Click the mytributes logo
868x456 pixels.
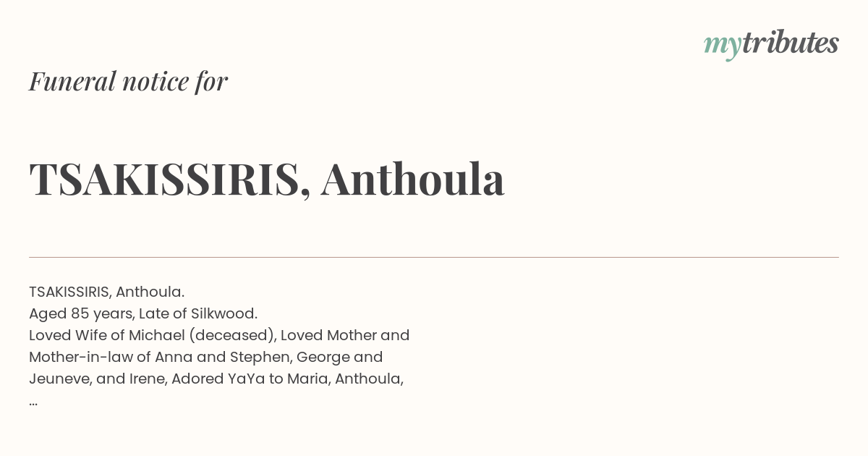[771, 44]
